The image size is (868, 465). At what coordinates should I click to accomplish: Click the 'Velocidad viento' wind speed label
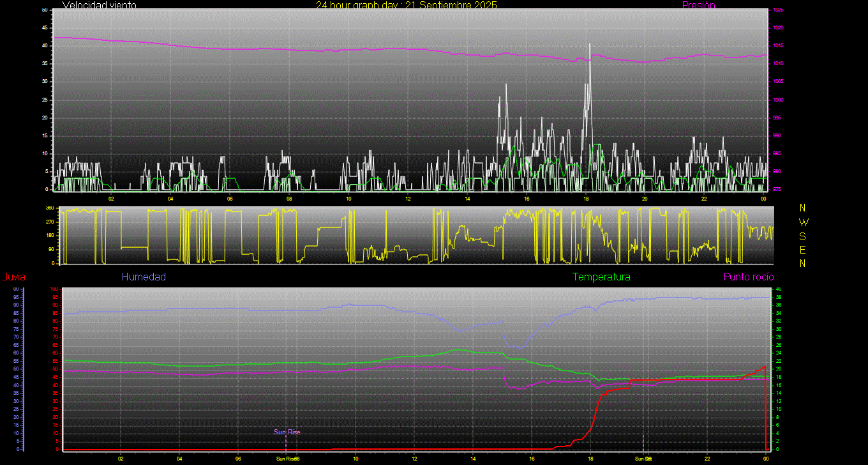click(x=99, y=5)
